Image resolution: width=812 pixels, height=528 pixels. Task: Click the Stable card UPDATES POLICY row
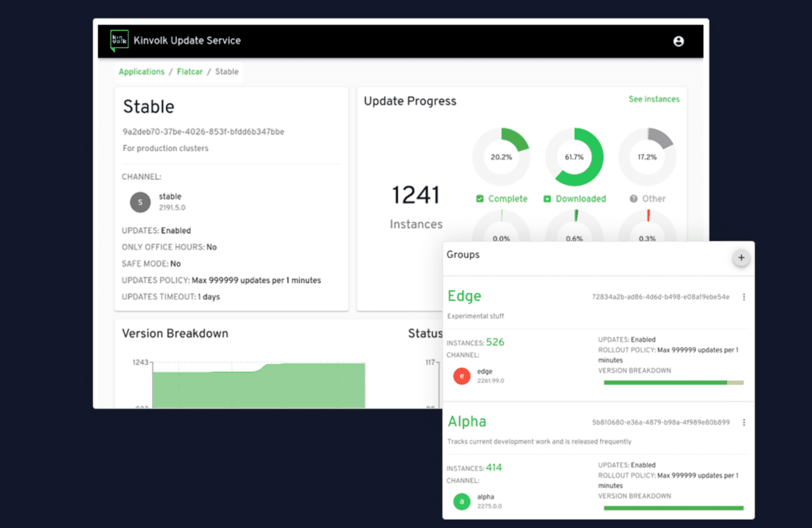(221, 280)
